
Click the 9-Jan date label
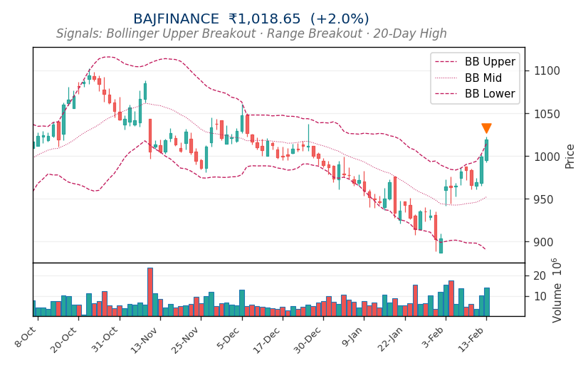pyautogui.click(x=352, y=337)
